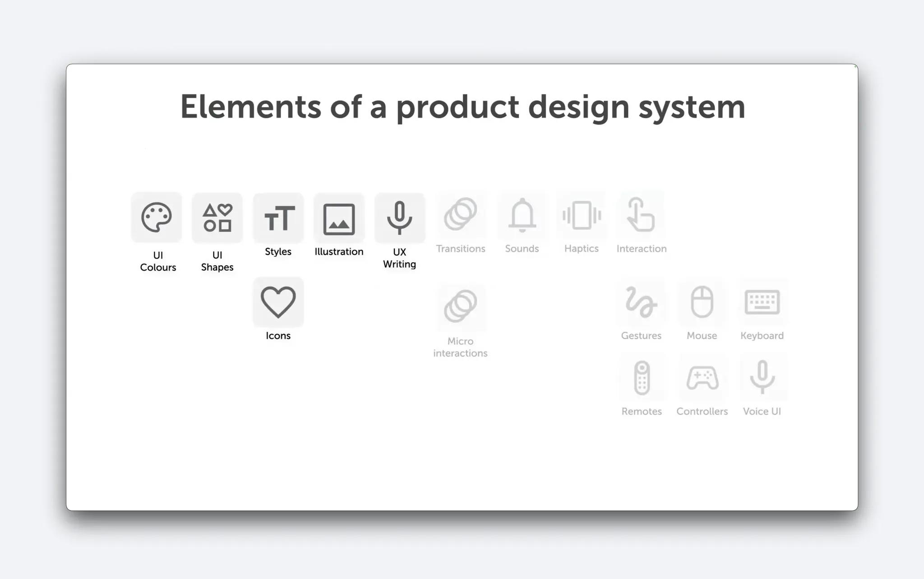This screenshot has height=579, width=924.
Task: Click the Elements design system title
Action: point(462,106)
